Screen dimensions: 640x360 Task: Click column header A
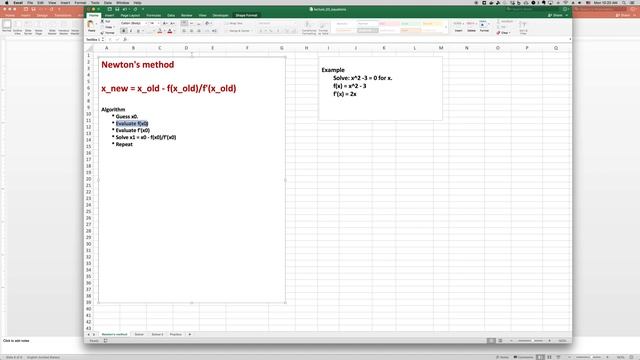107,48
